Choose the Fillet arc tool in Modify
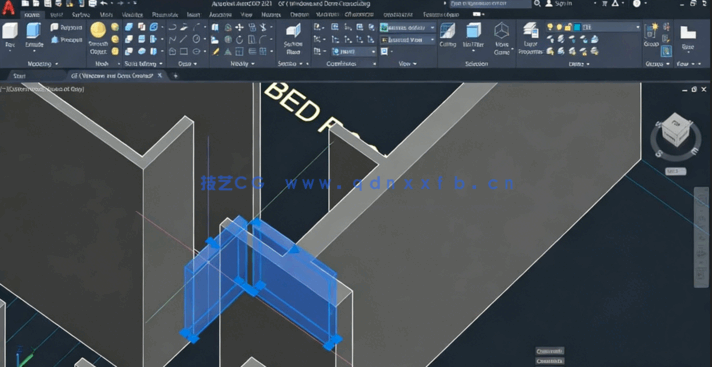The height and width of the screenshot is (367, 712). click(263, 40)
